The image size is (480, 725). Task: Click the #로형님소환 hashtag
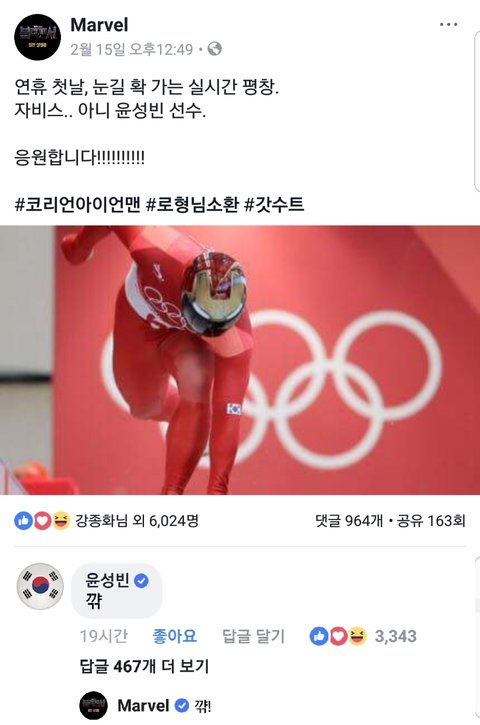coord(192,204)
